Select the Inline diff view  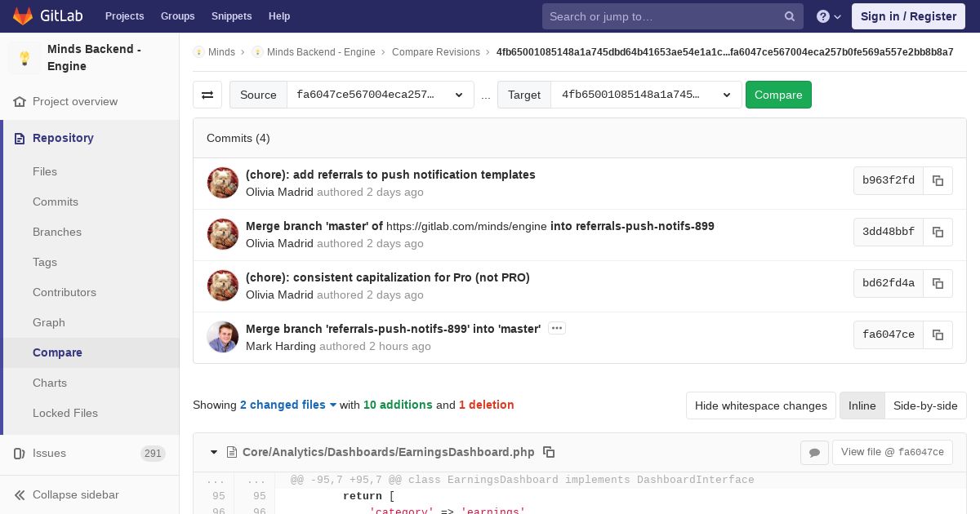[862, 405]
